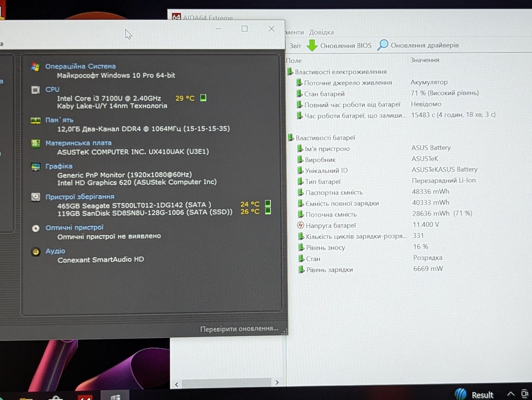Image resolution: width=532 pixels, height=400 pixels.
Task: Click the value 15483 с (4 годин, 18 хв, 3 с)
Action: tap(453, 115)
